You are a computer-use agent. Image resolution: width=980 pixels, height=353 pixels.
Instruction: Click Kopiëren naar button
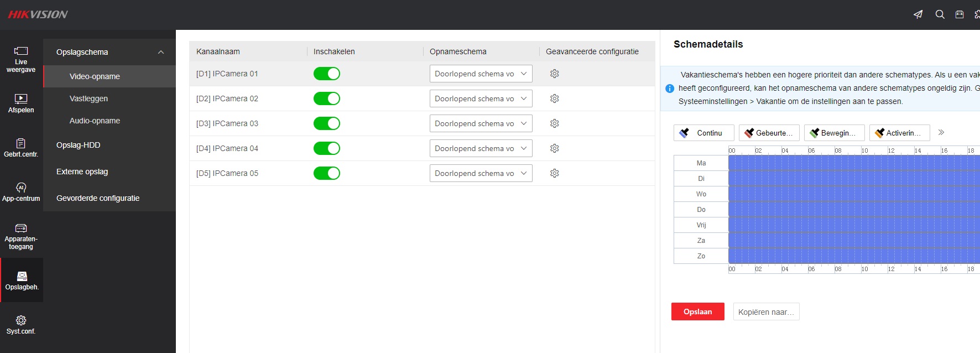[x=766, y=312]
